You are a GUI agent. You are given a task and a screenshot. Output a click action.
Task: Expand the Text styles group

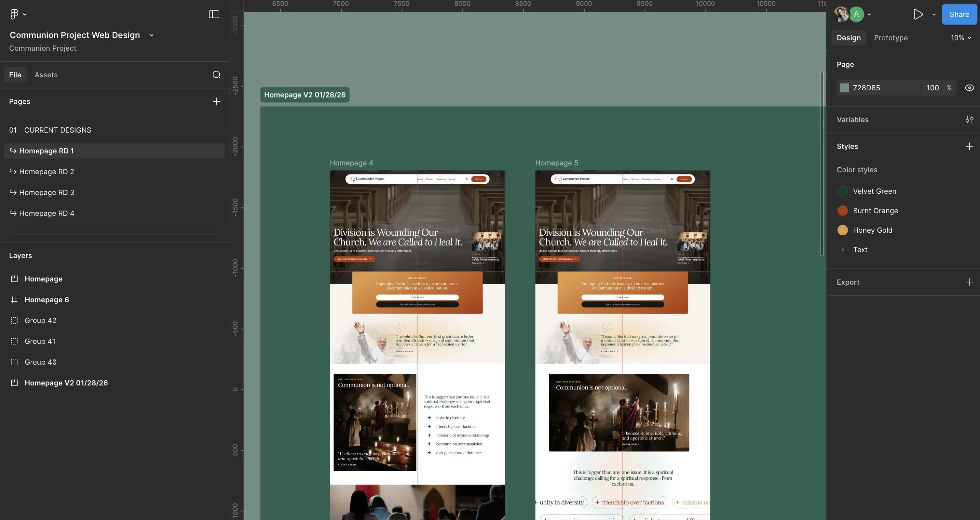coord(843,250)
